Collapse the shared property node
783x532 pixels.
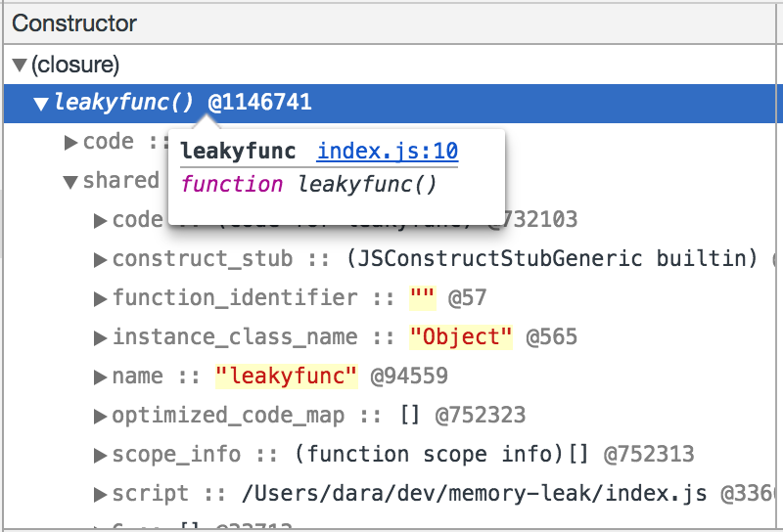(x=70, y=182)
